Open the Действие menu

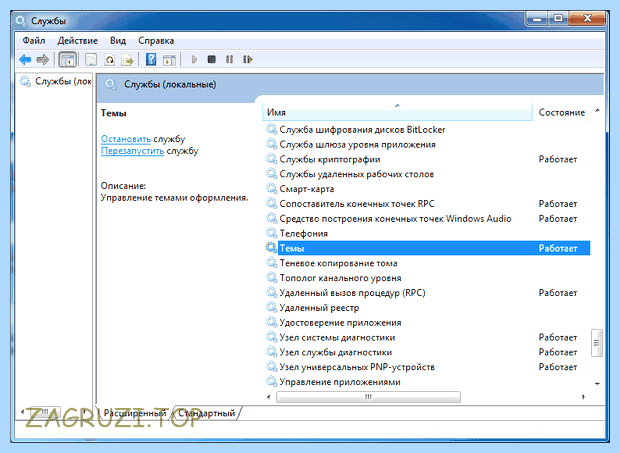click(78, 41)
